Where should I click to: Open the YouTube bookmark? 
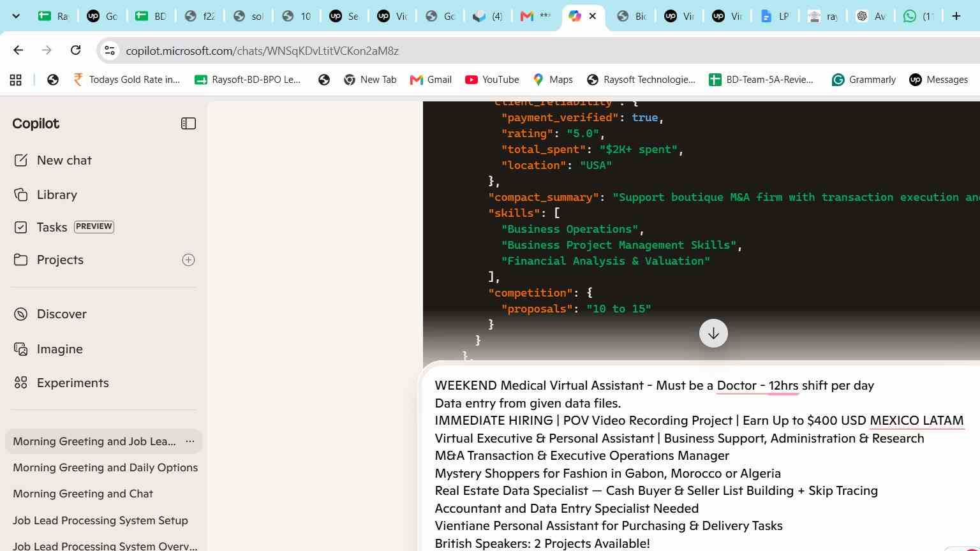492,80
